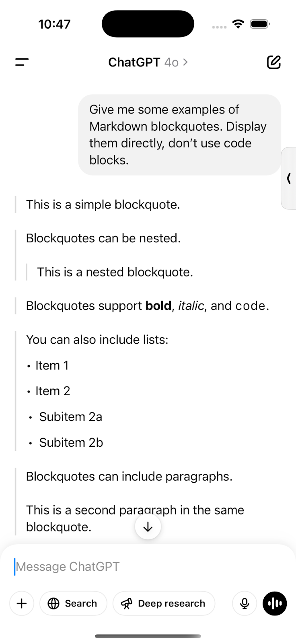296x644 pixels.
Task: Tap the battery status icon
Action: pyautogui.click(x=260, y=24)
